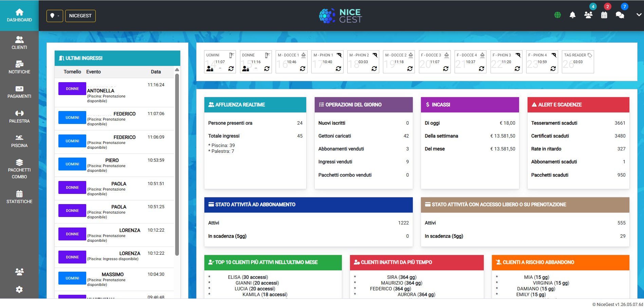Refresh the F - DOCCE 4 card

point(481,69)
